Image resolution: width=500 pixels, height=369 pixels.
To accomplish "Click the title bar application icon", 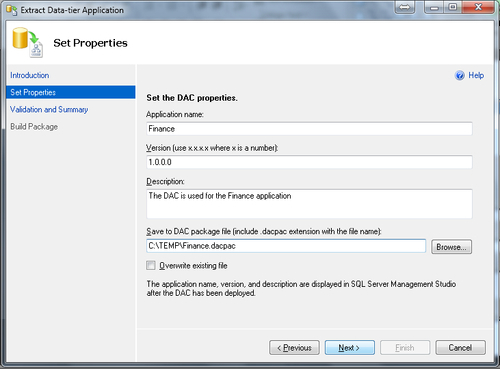I will pyautogui.click(x=12, y=10).
